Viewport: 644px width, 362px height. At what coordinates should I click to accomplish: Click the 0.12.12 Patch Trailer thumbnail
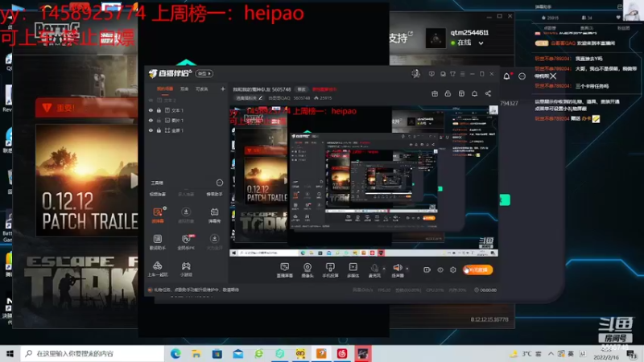(87, 179)
